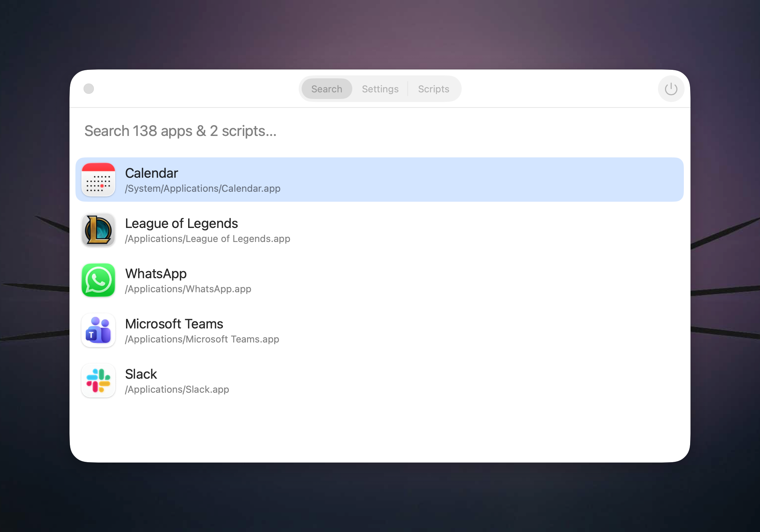
Task: Click the highlighted Calendar result row
Action: [x=379, y=179]
